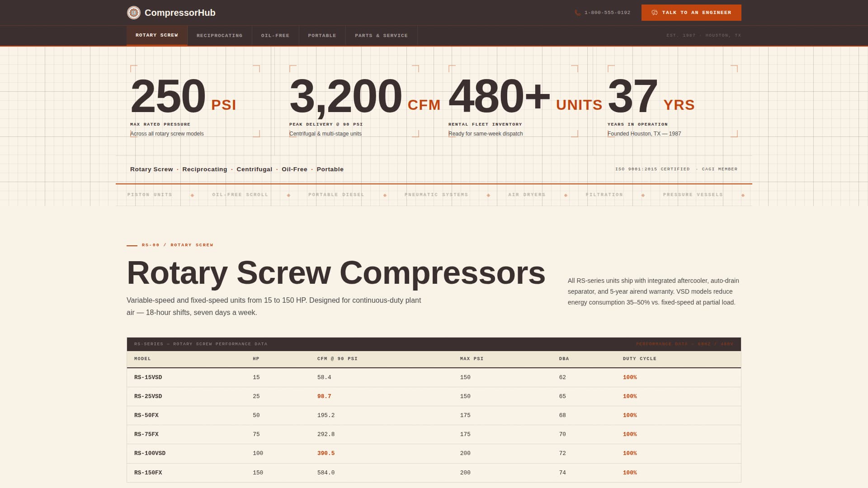The width and height of the screenshot is (868, 488).
Task: Click the phone icon in the header
Action: click(577, 13)
